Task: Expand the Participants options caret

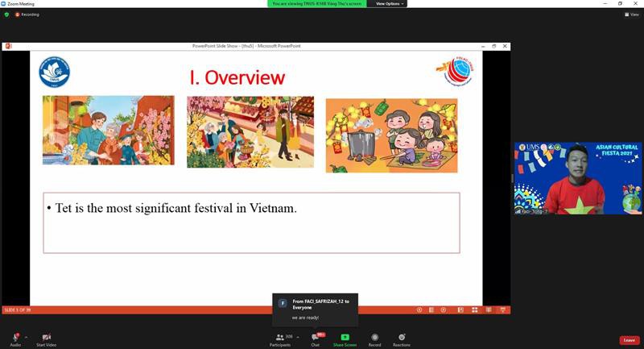Action: coord(298,337)
